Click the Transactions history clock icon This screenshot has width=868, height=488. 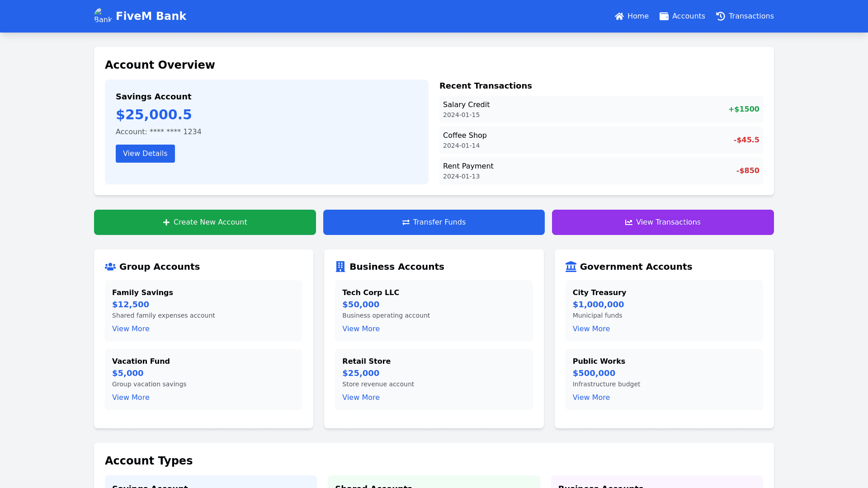pos(720,16)
